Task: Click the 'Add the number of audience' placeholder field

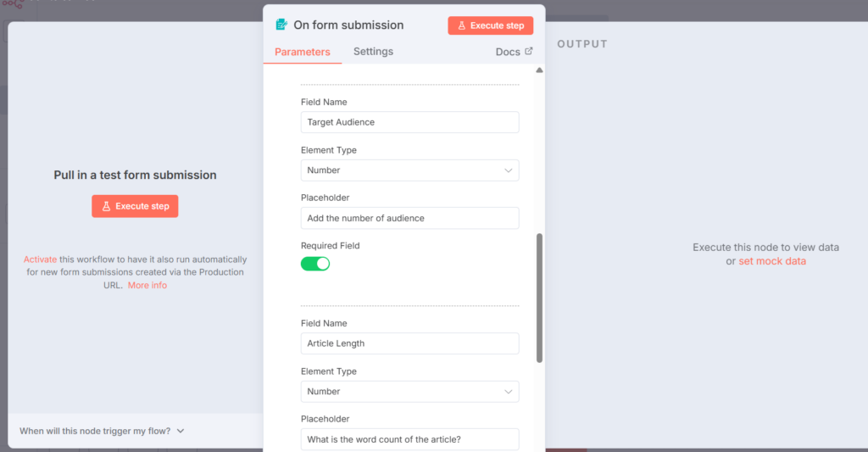Action: [409, 218]
